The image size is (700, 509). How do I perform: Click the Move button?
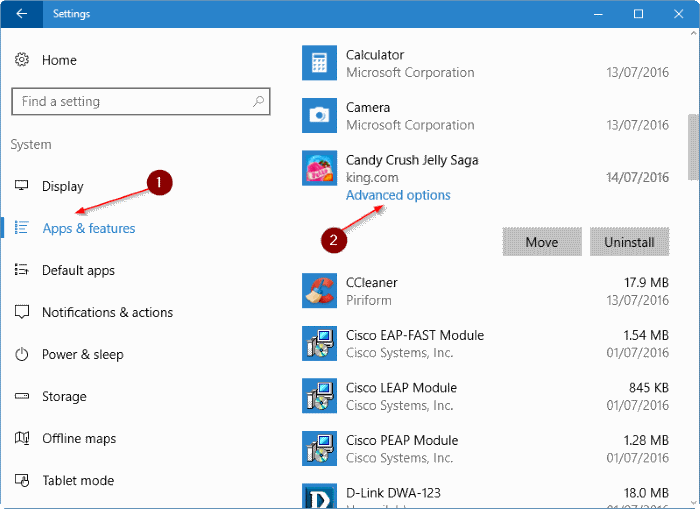(542, 242)
